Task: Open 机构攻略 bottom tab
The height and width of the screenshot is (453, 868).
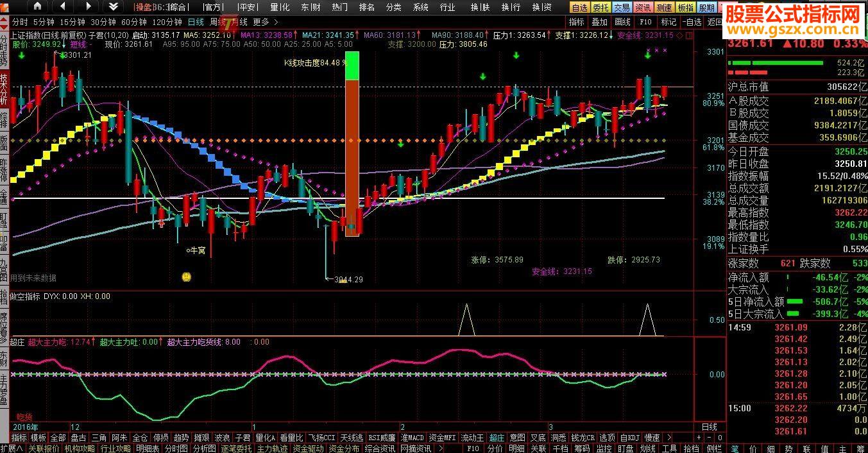Action: (80, 449)
